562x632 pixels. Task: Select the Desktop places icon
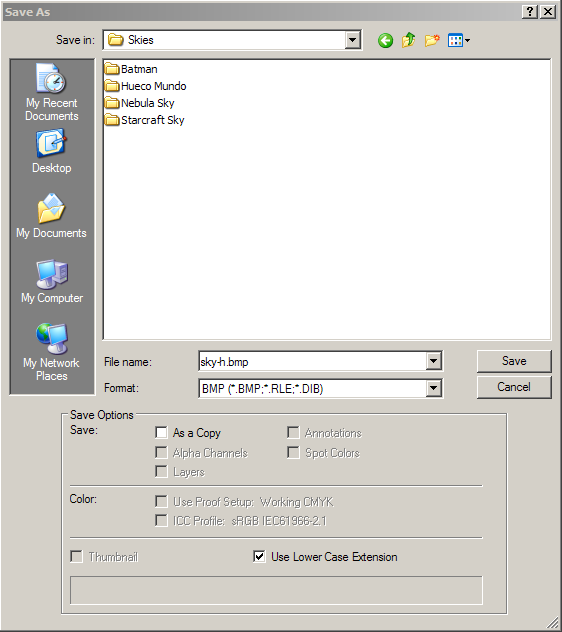[52, 151]
